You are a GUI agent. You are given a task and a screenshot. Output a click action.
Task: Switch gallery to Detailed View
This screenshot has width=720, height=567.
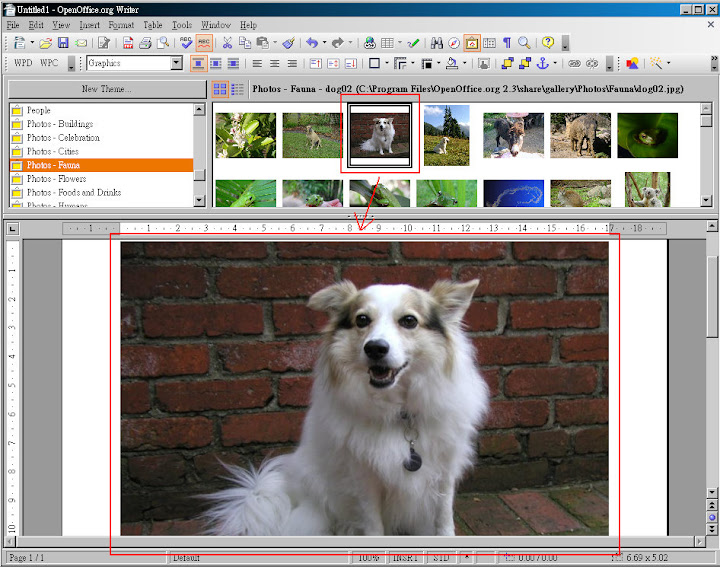tap(237, 89)
